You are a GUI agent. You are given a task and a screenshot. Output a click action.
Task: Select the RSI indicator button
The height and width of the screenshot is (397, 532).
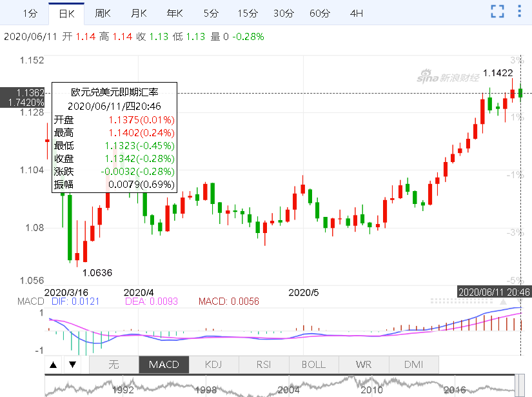[x=264, y=365]
